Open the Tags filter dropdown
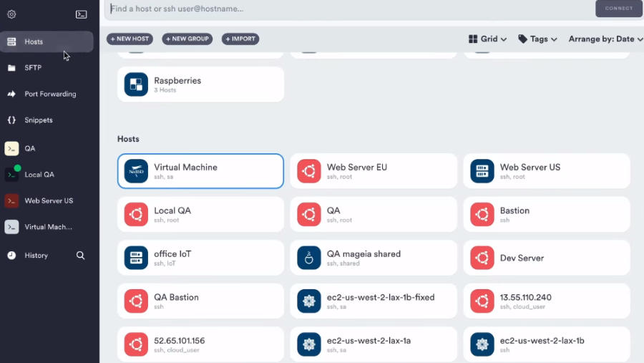Image resolution: width=644 pixels, height=363 pixels. coord(537,39)
